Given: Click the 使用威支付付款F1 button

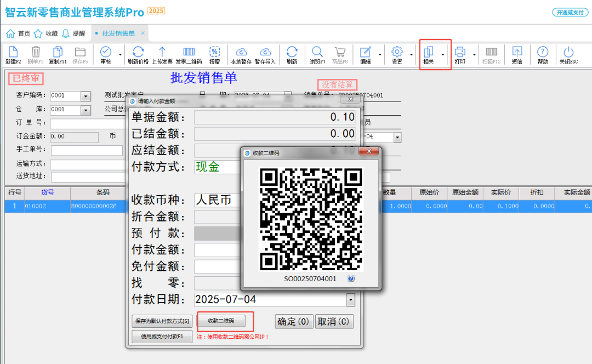Looking at the screenshot, I should pos(162,337).
